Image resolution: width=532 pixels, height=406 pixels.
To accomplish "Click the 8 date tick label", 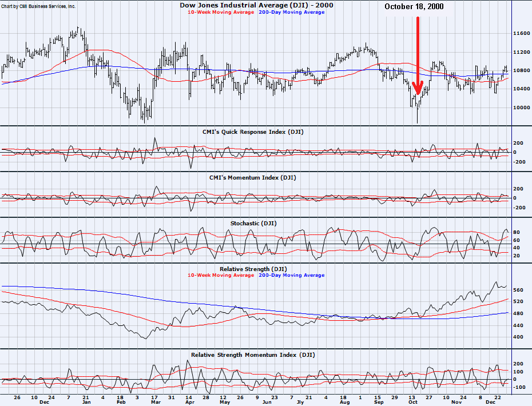I will coord(481,397).
